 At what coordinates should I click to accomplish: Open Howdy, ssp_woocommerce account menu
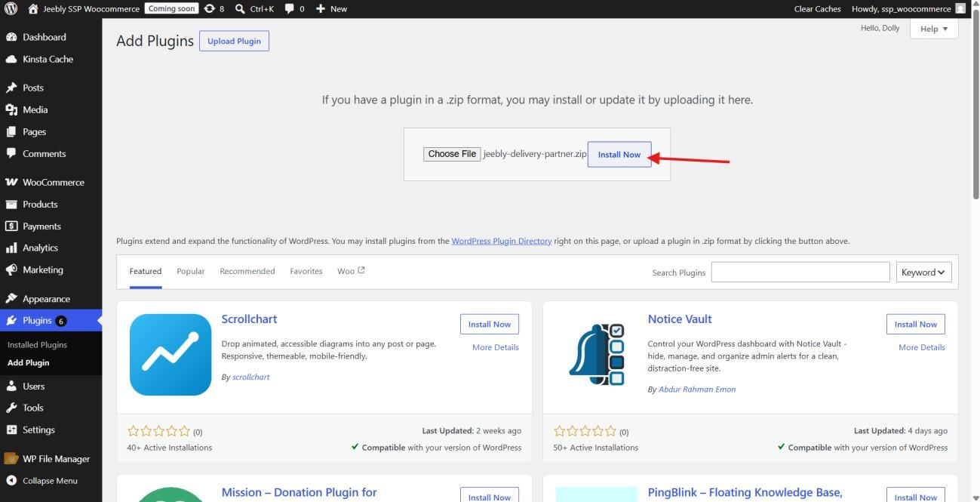[908, 9]
